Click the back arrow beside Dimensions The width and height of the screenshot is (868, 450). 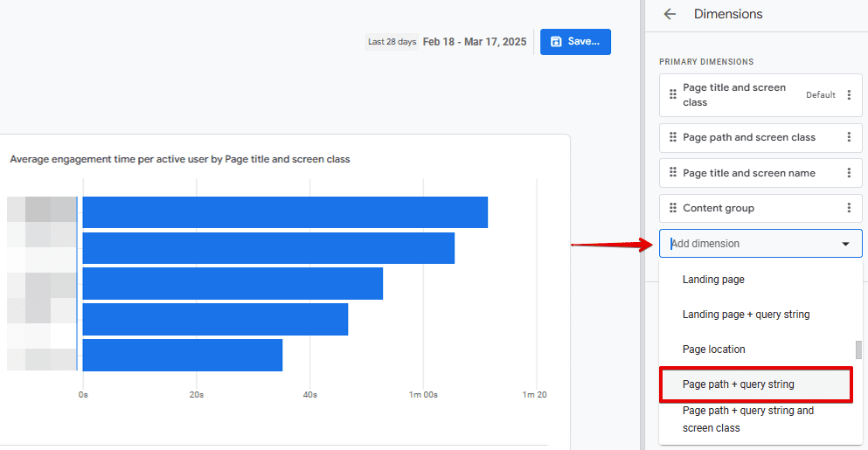(x=670, y=14)
